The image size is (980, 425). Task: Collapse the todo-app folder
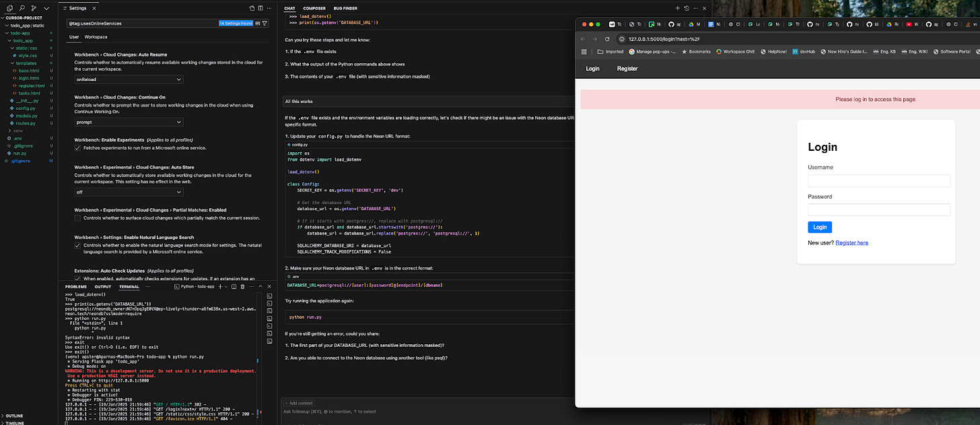pos(20,33)
